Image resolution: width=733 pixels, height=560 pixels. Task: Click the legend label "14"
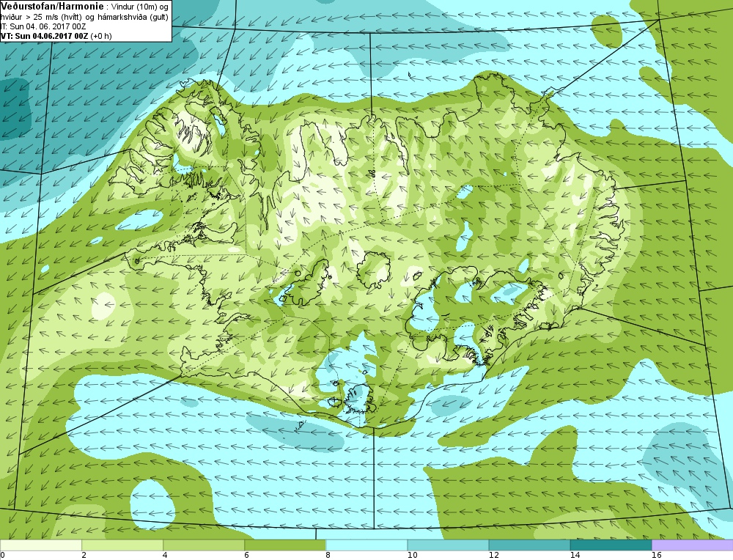(x=575, y=556)
